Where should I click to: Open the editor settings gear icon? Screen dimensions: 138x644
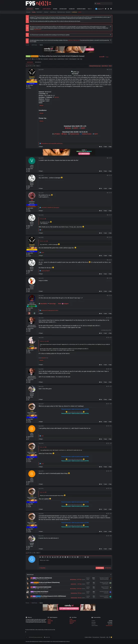coord(88,557)
